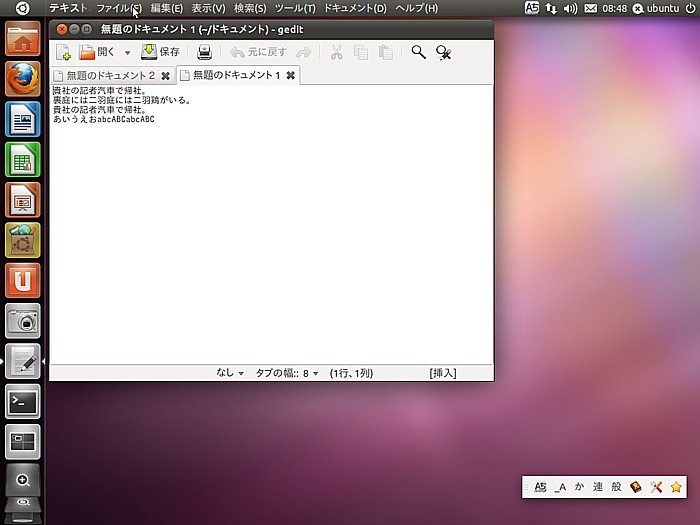This screenshot has height=525, width=700.
Task: Select the 無題のドキュメント 1 tab
Action: point(237,75)
